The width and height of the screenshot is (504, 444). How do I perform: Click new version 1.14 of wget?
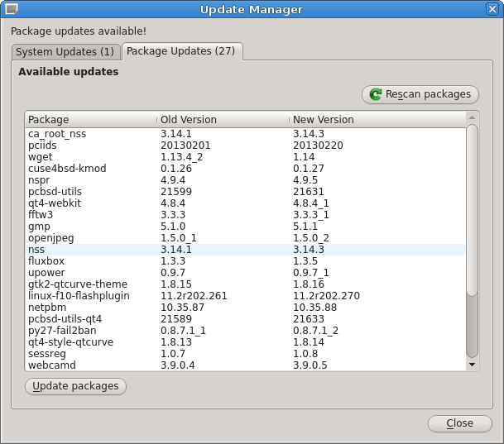304,156
